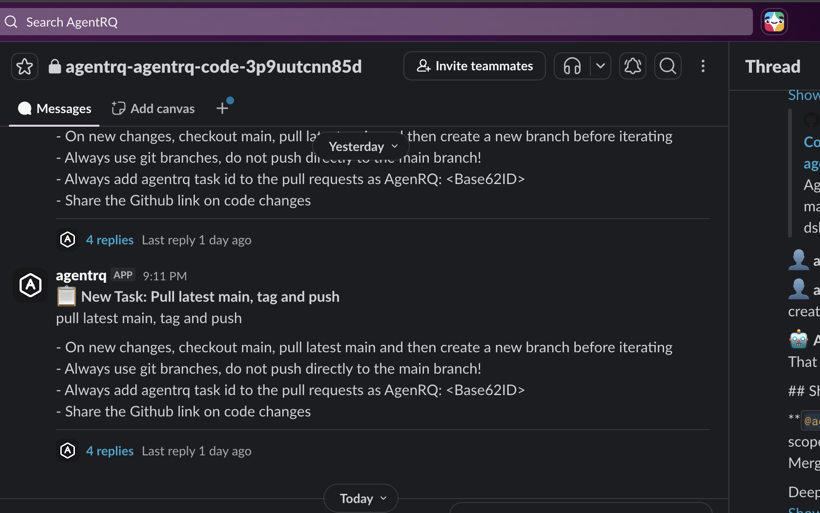Click the clipboard emoji on New Task message
Viewport: 820px width, 513px height.
(66, 297)
